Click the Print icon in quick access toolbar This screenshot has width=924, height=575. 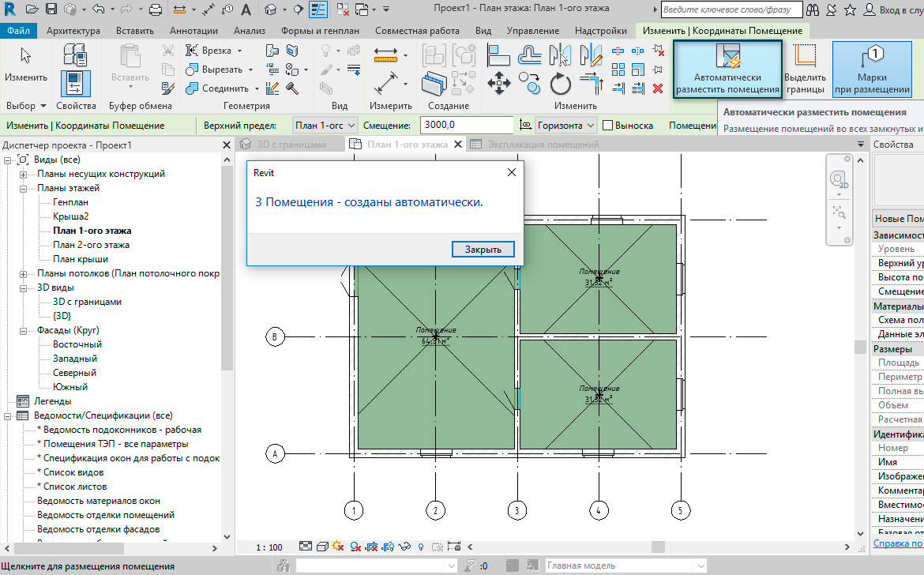pyautogui.click(x=155, y=10)
